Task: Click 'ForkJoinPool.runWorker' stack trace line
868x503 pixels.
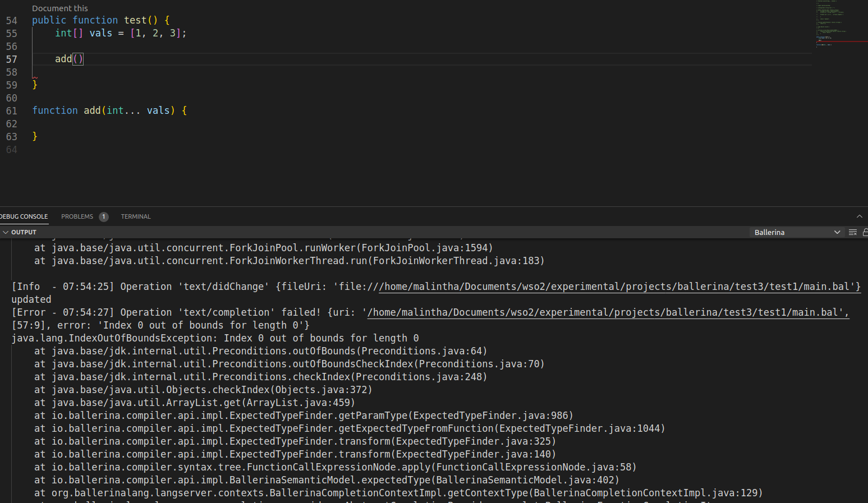Action: click(263, 248)
